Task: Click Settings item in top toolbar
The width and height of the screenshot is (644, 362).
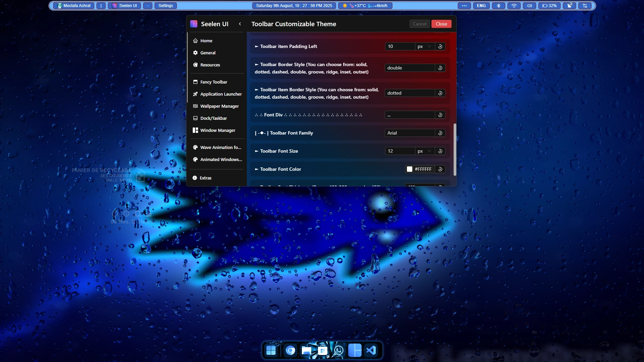Action: point(166,6)
